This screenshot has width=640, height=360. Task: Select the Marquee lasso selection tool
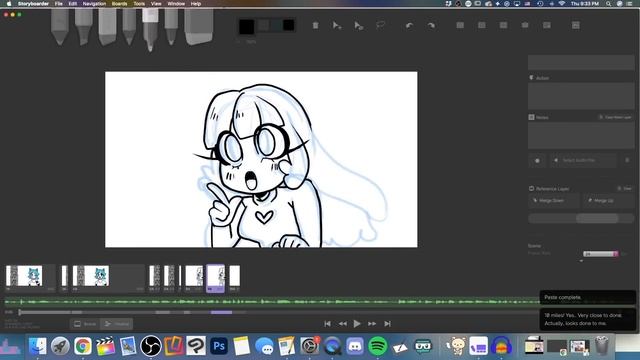tap(380, 25)
